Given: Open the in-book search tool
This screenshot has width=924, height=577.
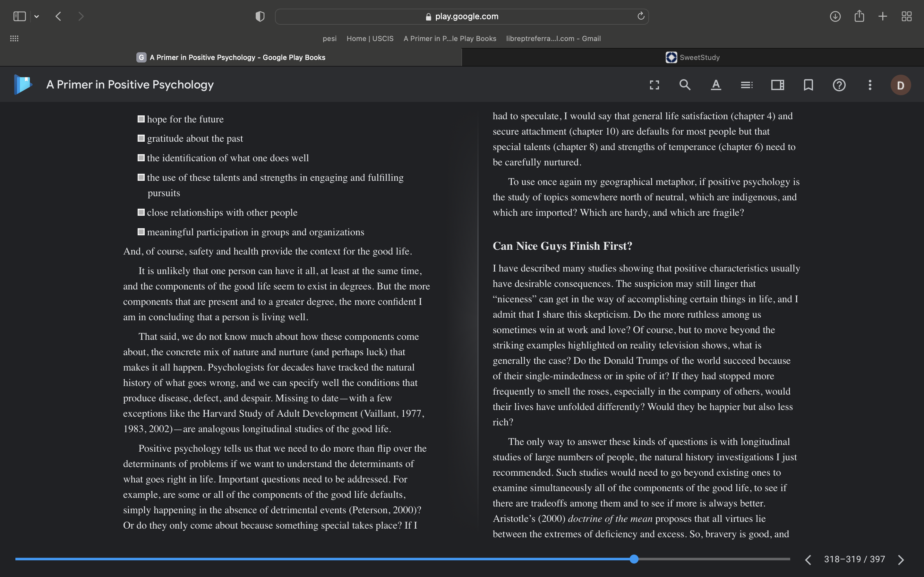Looking at the screenshot, I should pyautogui.click(x=685, y=85).
